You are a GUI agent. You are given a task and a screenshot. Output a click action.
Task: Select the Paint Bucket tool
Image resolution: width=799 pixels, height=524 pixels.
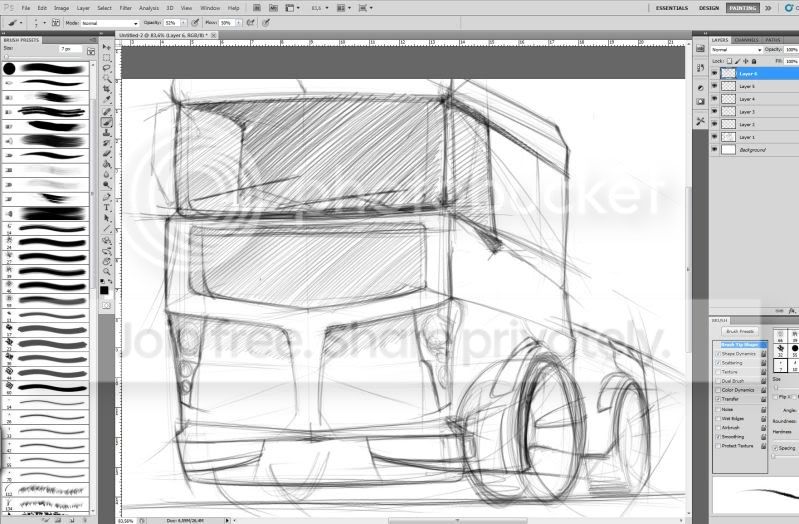[x=106, y=164]
